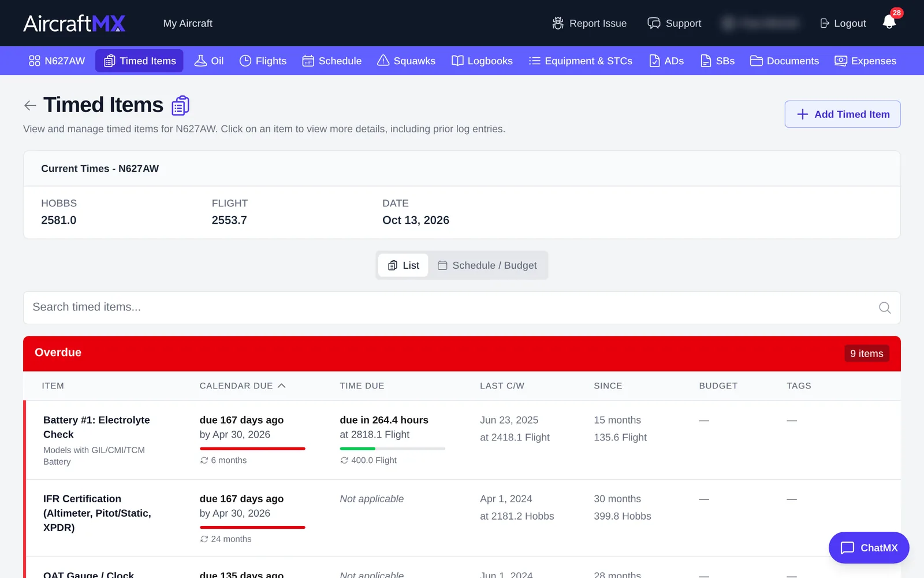Image resolution: width=924 pixels, height=578 pixels.
Task: Click the AircraftMX logo
Action: tap(74, 23)
